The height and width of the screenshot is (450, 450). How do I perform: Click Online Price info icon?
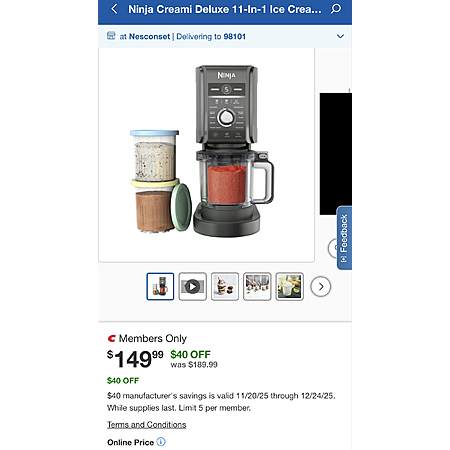click(x=161, y=442)
